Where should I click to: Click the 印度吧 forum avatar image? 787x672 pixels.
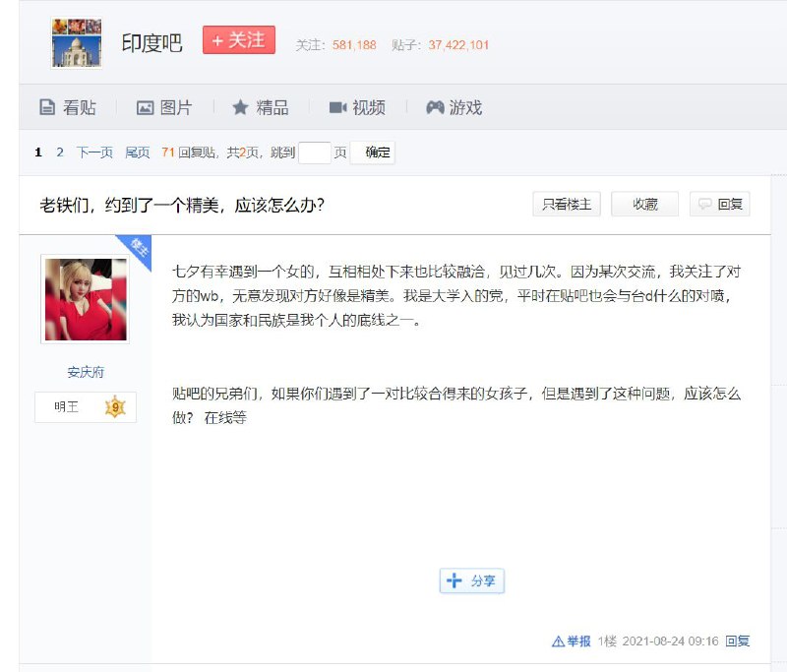point(76,43)
